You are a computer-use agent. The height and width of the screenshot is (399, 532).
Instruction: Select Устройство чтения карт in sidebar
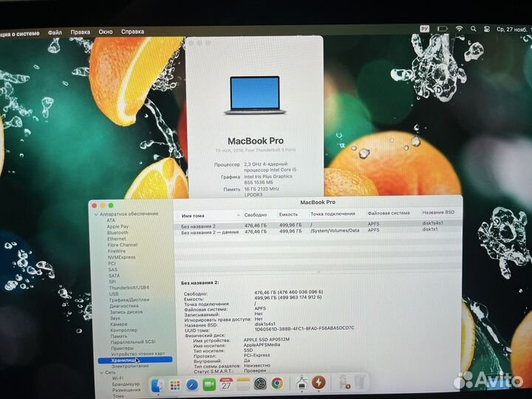pos(138,354)
